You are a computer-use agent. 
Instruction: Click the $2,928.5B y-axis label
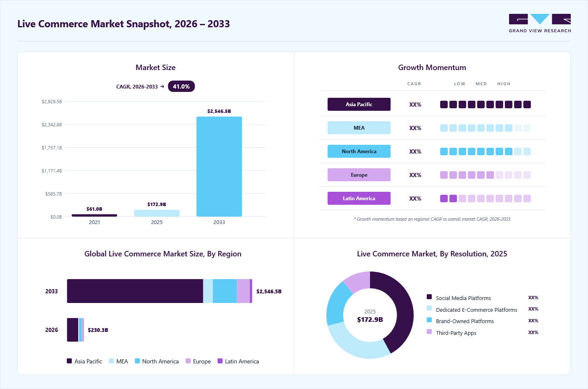(52, 102)
